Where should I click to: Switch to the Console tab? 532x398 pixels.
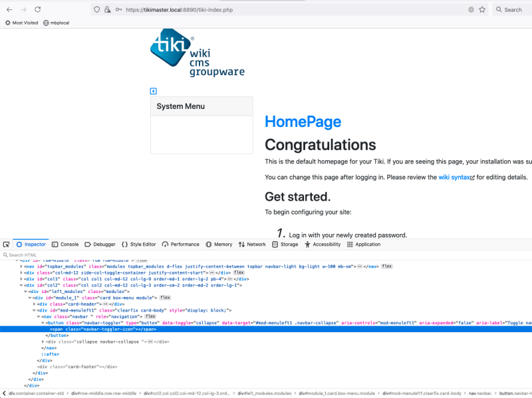pos(65,245)
